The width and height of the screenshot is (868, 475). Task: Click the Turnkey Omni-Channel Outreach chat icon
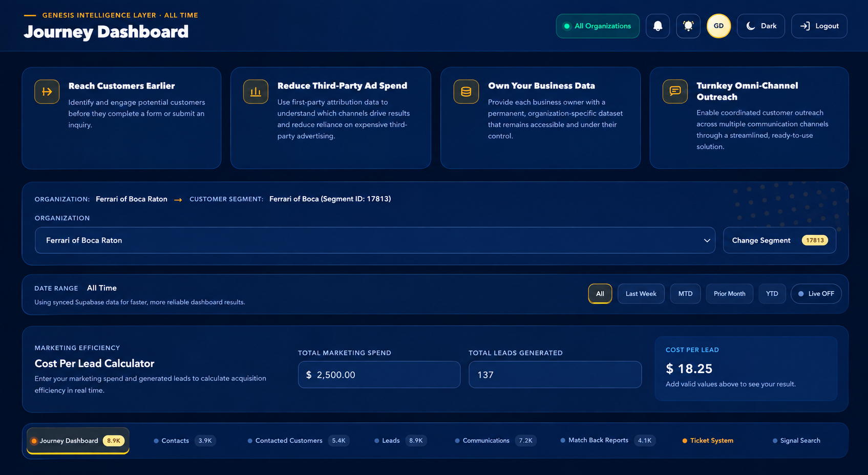coord(675,91)
